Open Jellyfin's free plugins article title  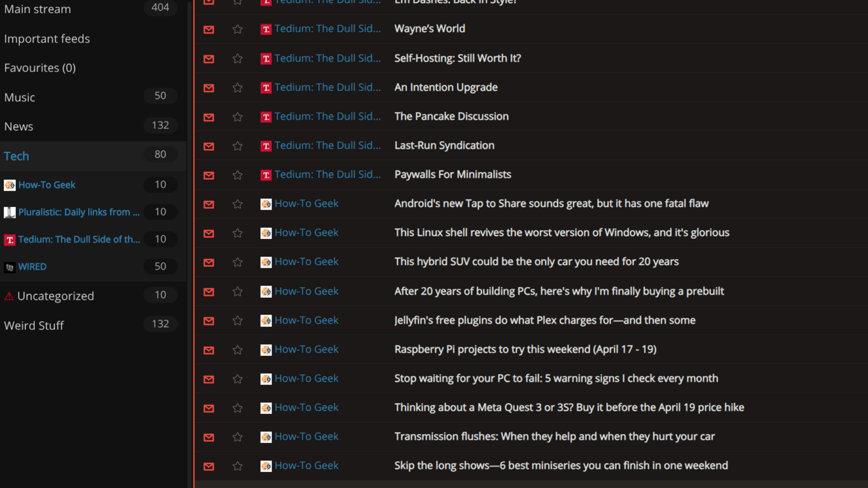(x=545, y=320)
